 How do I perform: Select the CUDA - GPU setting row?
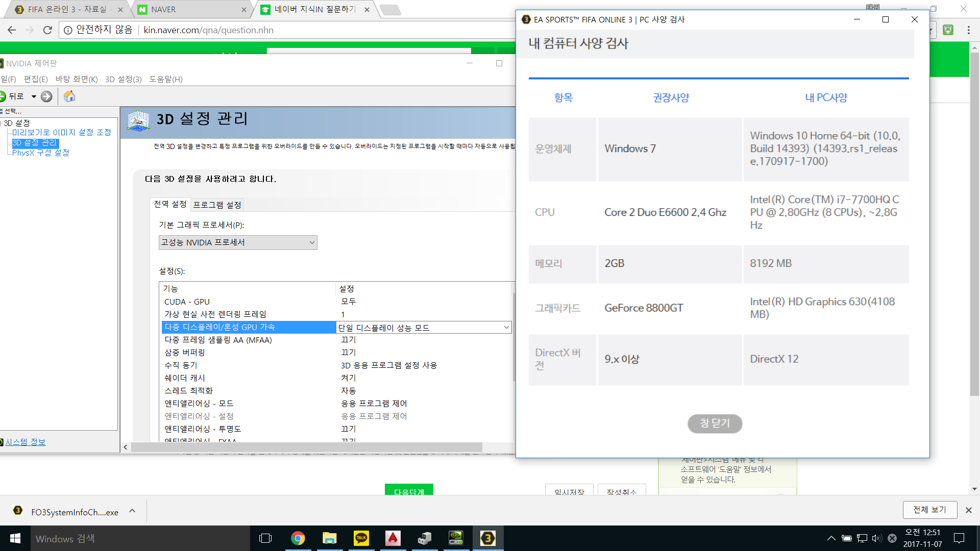pos(336,302)
